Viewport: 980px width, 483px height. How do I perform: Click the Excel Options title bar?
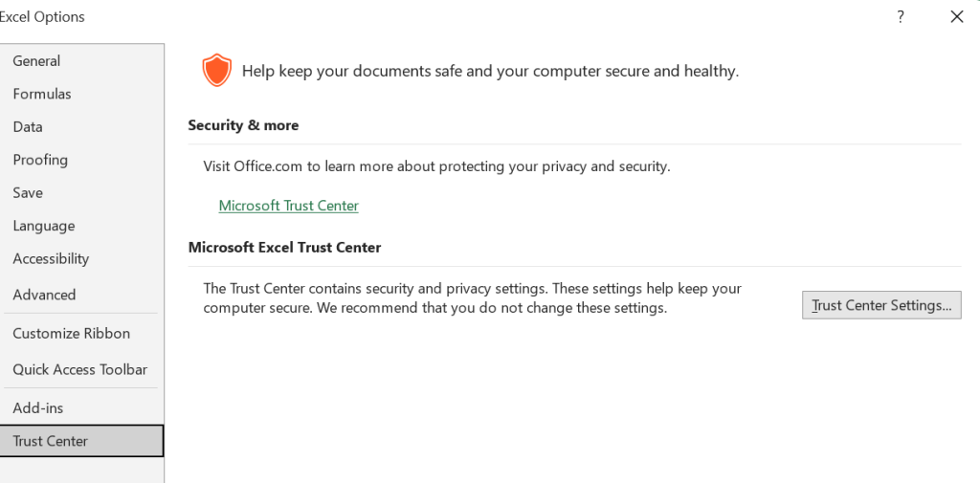tap(383, 16)
